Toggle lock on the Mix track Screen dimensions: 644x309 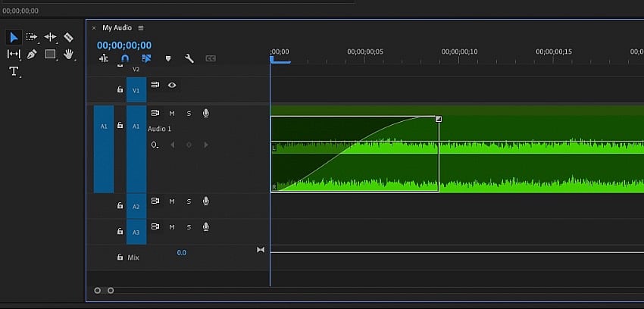(x=120, y=257)
